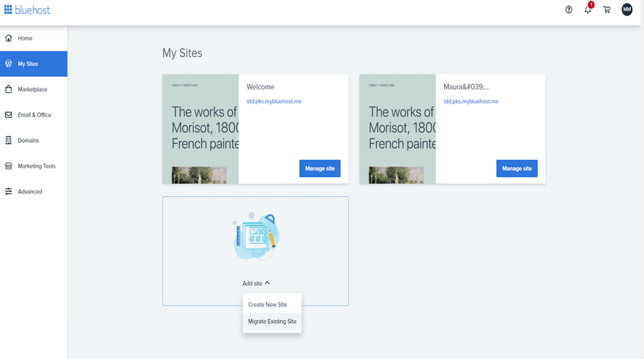Image resolution: width=644 pixels, height=359 pixels.
Task: Click the Domains building icon
Action: click(8, 140)
